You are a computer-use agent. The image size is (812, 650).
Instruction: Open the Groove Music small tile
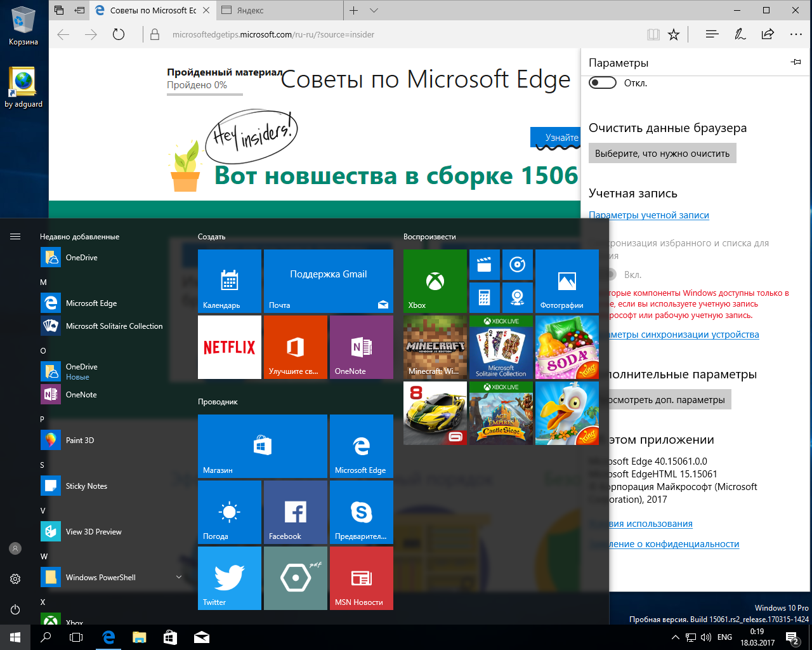(518, 265)
